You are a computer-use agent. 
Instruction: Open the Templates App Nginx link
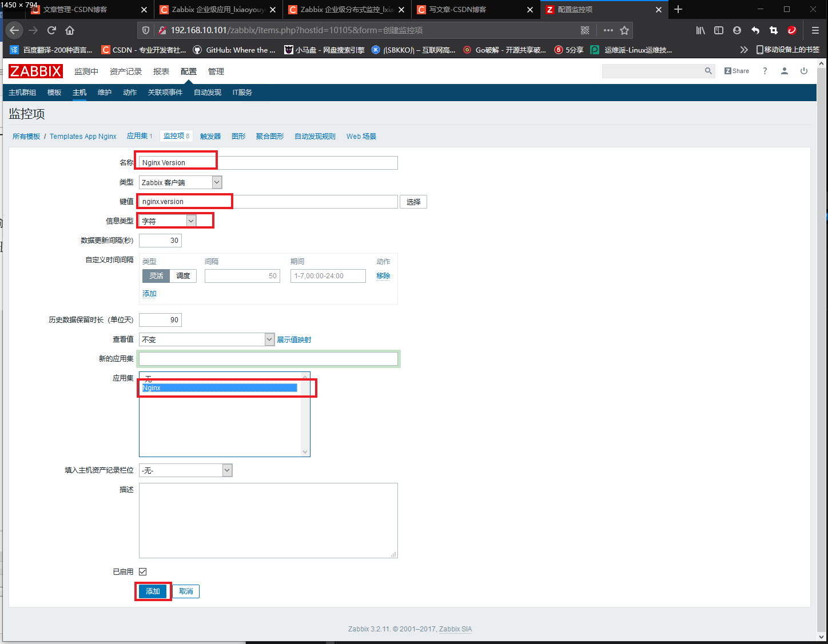pos(83,137)
